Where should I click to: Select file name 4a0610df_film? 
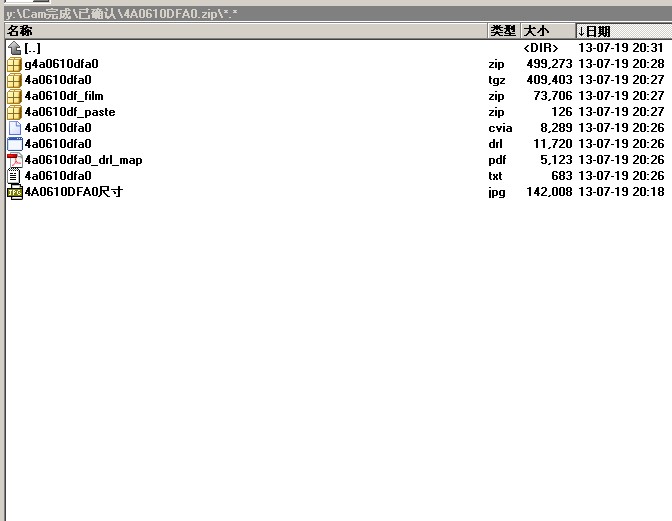(x=64, y=96)
